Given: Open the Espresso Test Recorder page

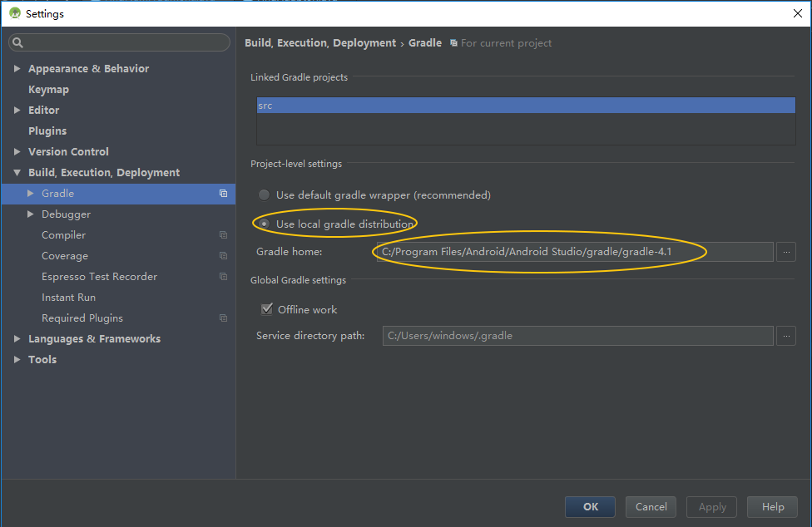Looking at the screenshot, I should 100,276.
